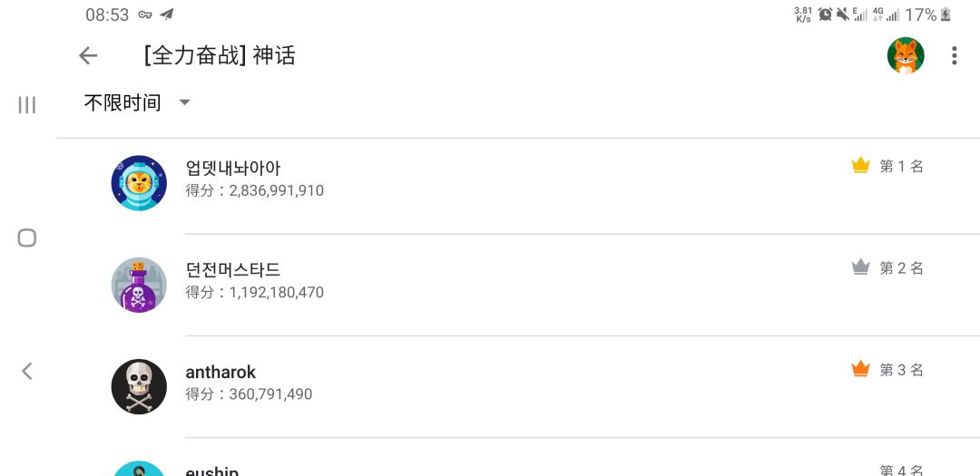Tap the back arrow in the header

point(88,56)
